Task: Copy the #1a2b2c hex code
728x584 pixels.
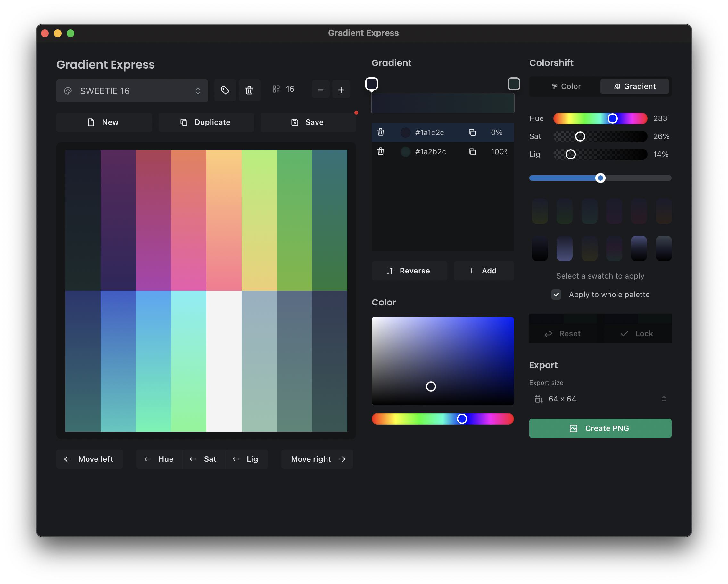Action: click(472, 151)
